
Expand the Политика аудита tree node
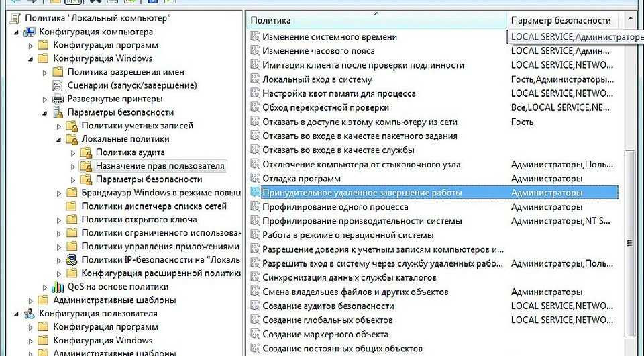coord(73,152)
